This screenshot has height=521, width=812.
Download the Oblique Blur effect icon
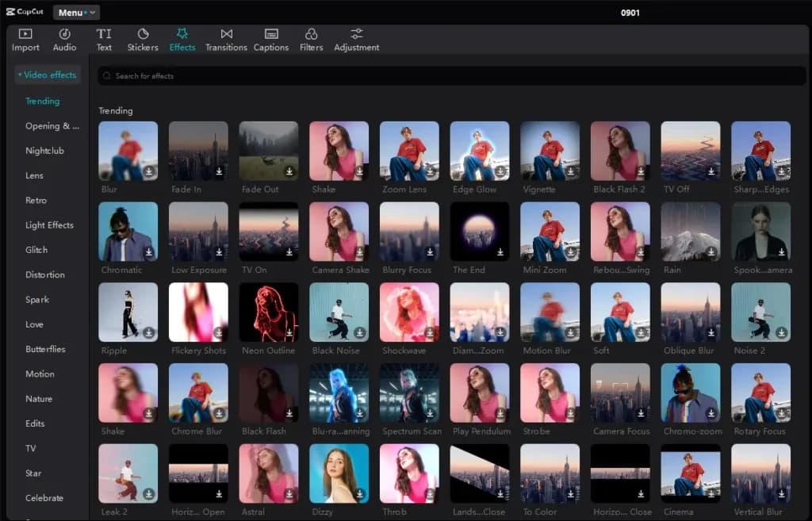[x=711, y=332]
